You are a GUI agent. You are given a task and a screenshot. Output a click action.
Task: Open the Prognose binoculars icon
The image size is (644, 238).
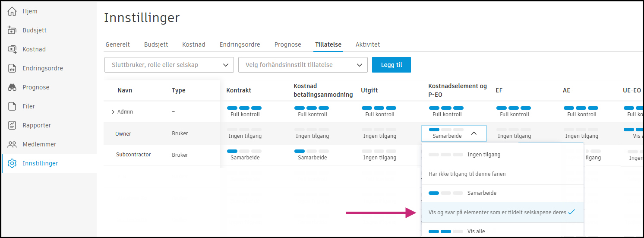[12, 87]
